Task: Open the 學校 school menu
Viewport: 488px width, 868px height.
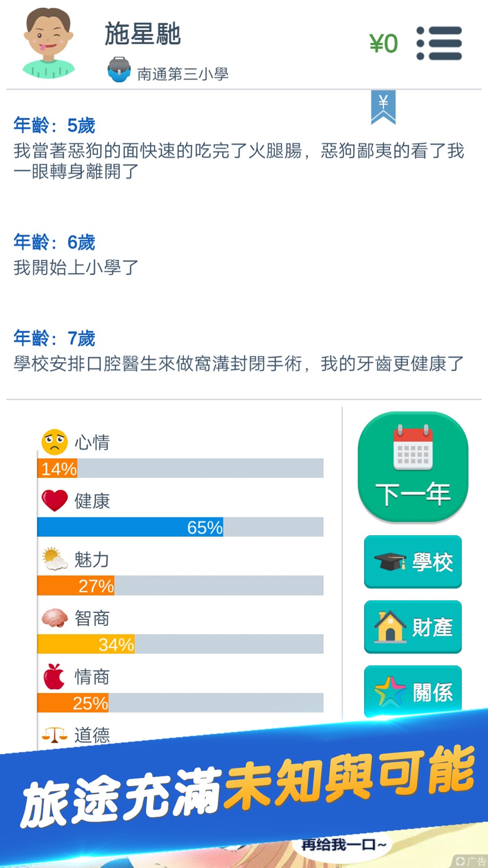Action: click(x=413, y=562)
